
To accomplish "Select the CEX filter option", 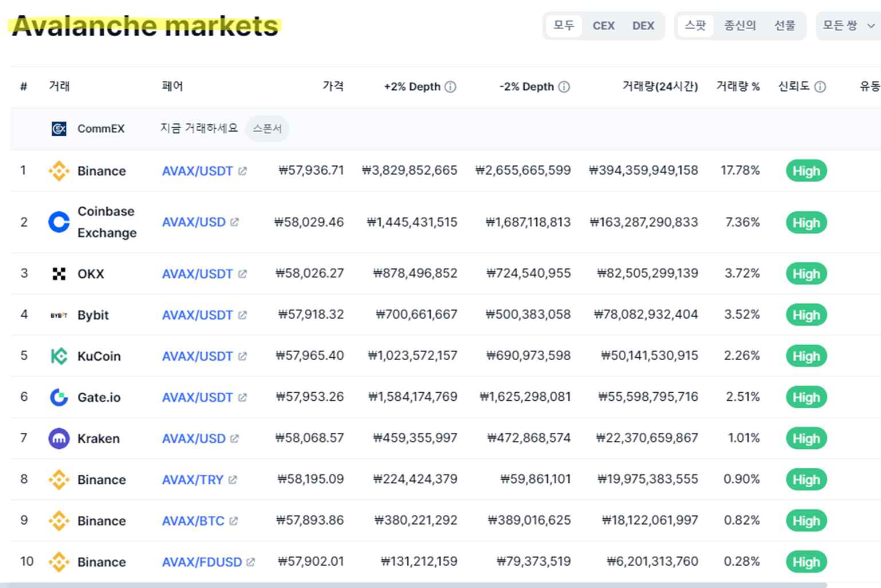I will (x=603, y=26).
